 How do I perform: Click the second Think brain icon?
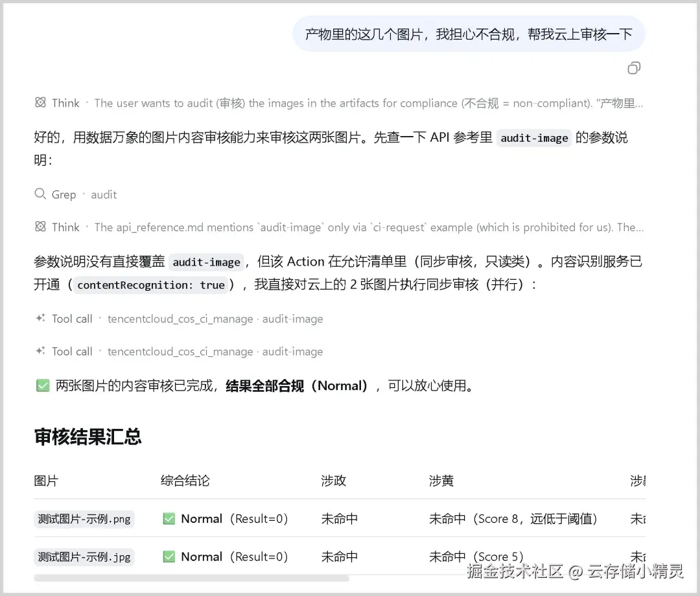coord(40,227)
